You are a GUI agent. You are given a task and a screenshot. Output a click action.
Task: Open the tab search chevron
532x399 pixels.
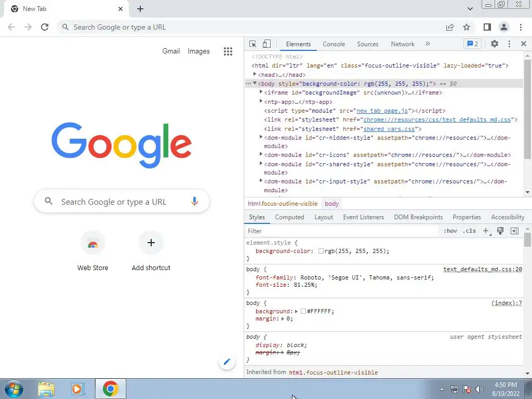(470, 9)
